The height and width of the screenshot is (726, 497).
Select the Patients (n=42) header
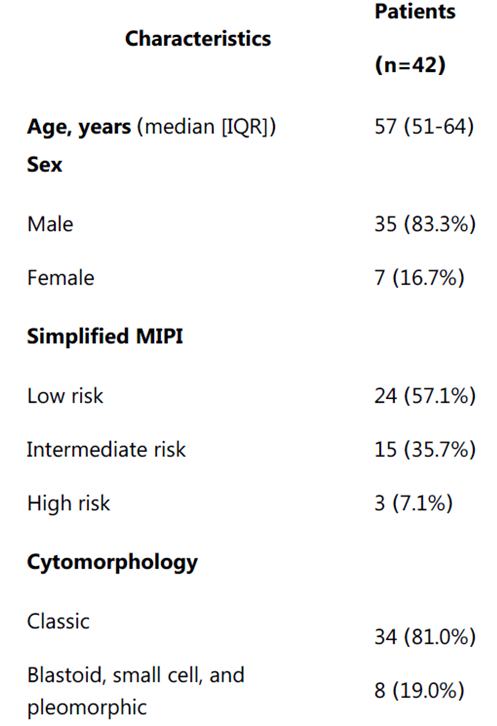[415, 38]
